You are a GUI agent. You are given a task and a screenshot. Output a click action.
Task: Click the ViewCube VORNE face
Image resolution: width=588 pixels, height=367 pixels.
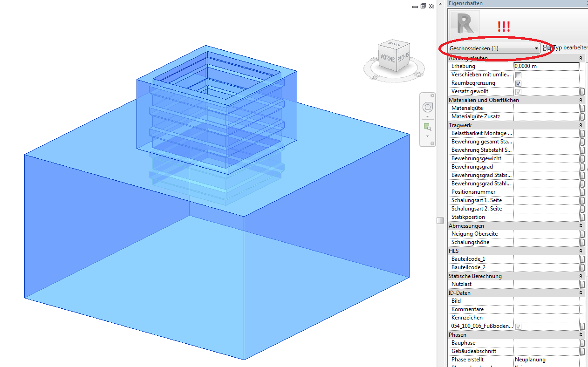click(388, 58)
